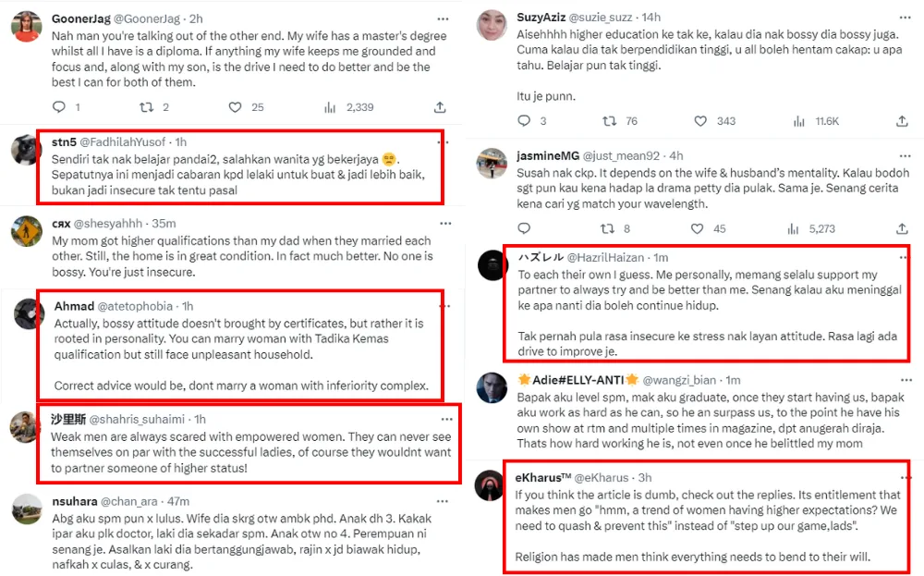
Task: Open more options on eKharus's tweet
Action: (x=907, y=477)
